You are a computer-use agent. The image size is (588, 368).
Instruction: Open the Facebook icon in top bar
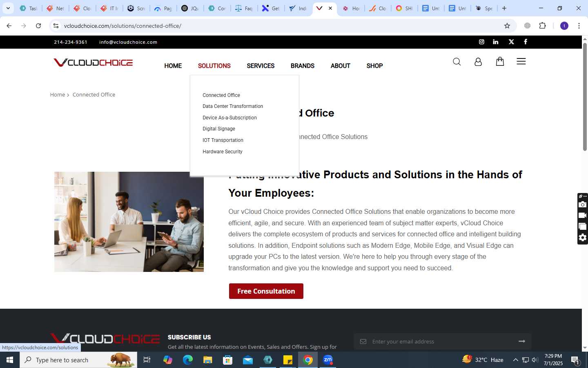pyautogui.click(x=526, y=42)
